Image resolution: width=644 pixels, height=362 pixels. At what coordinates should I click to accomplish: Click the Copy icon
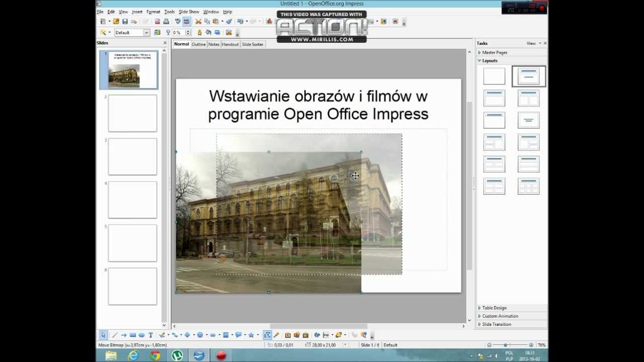click(x=207, y=22)
